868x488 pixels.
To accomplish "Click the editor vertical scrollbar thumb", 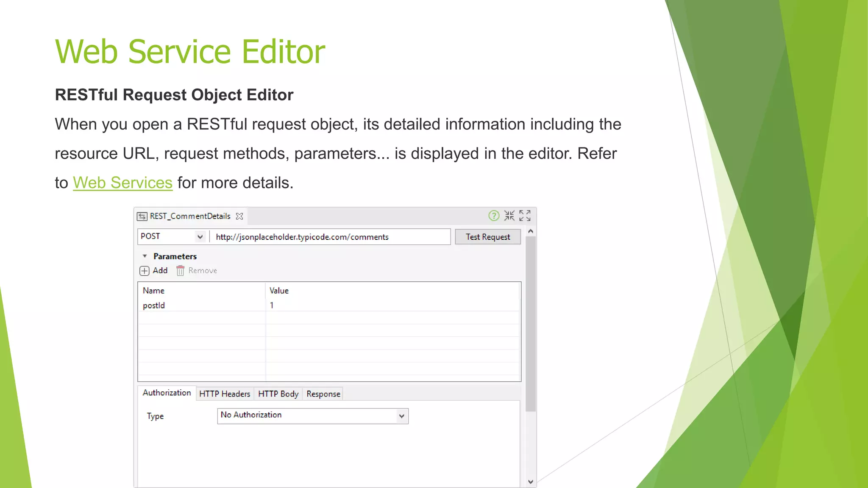I will [531, 324].
